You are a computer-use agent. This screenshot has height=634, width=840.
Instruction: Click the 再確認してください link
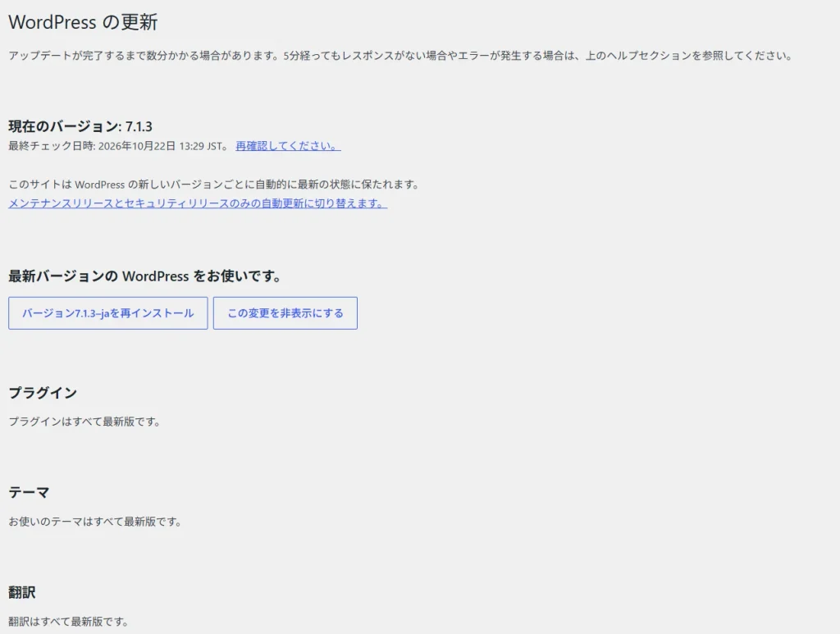point(288,146)
